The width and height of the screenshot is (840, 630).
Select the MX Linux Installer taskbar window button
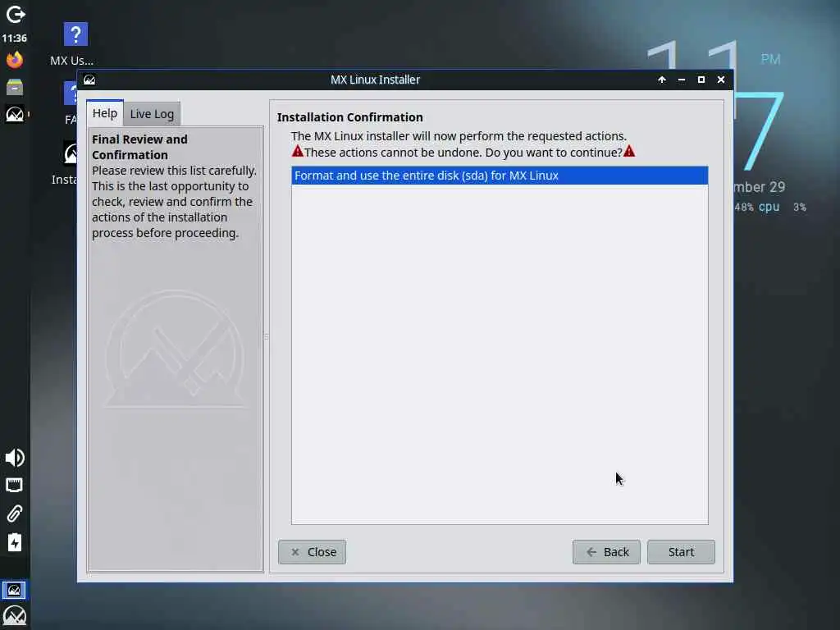point(14,591)
